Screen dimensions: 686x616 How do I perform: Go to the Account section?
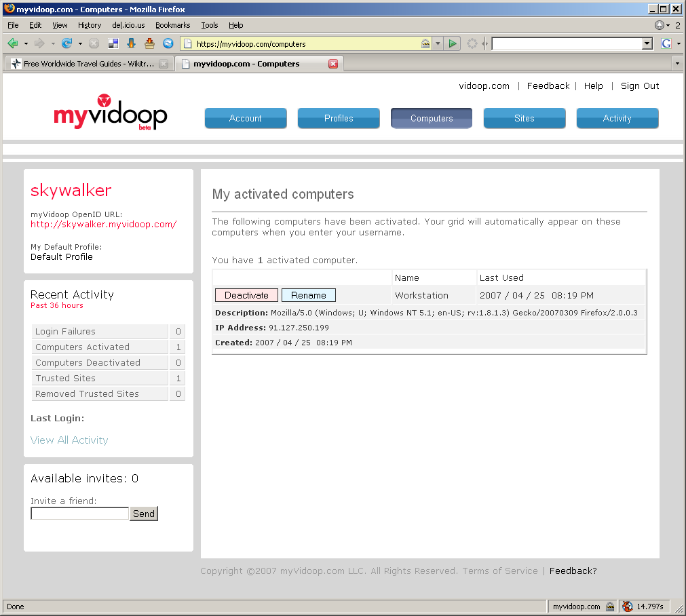246,118
